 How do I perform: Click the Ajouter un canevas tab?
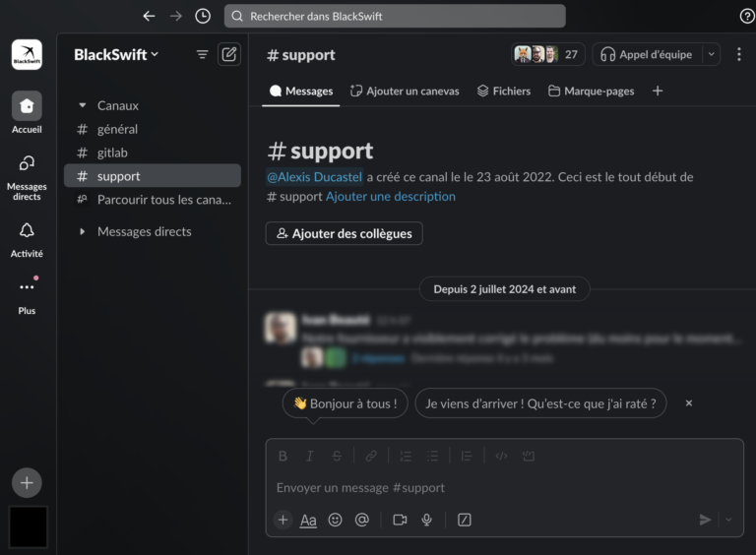405,92
